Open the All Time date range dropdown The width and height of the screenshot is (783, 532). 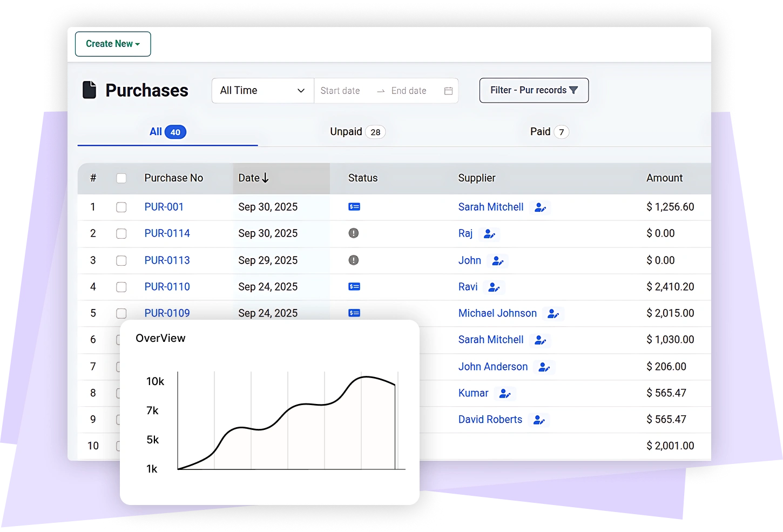coord(262,90)
